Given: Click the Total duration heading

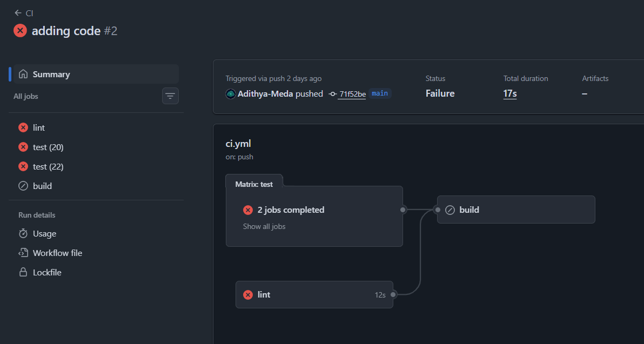Looking at the screenshot, I should pos(526,78).
